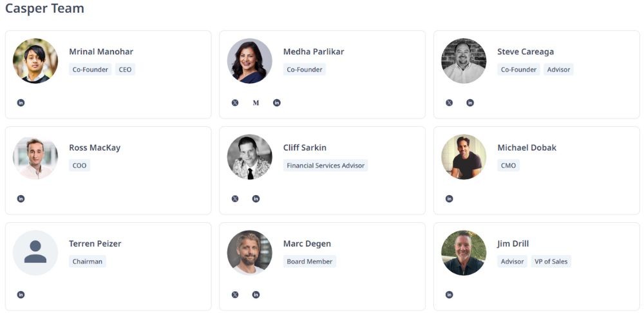Viewport: 644px width, 313px height.
Task: Click the Financial Services Advisor tag
Action: click(x=326, y=166)
